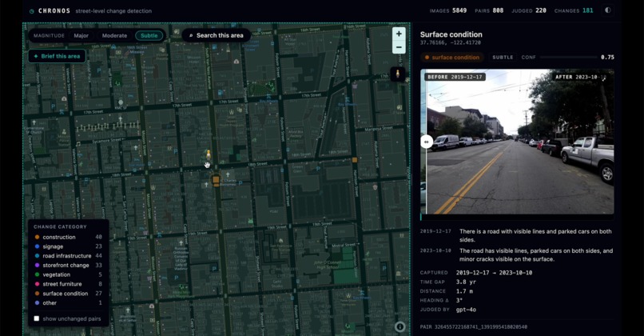This screenshot has height=336, width=644.
Task: Click the confidence value 0.75
Action: pos(607,57)
